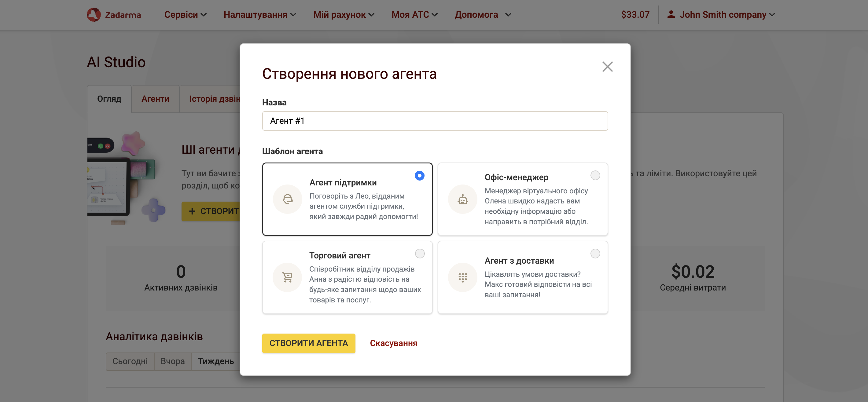Click the plus icon inside СТВОРИТИ АГЕНТА button
The image size is (868, 402).
click(x=192, y=211)
